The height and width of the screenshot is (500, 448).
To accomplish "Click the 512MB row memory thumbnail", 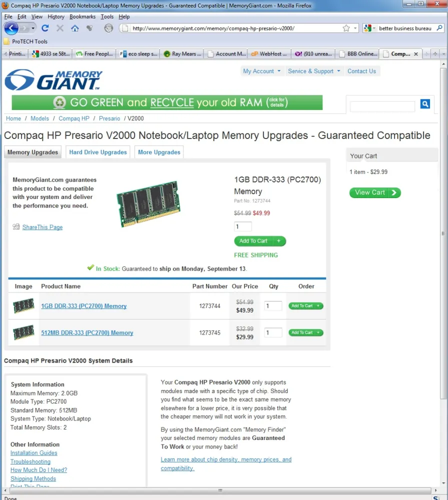I will 23,332.
